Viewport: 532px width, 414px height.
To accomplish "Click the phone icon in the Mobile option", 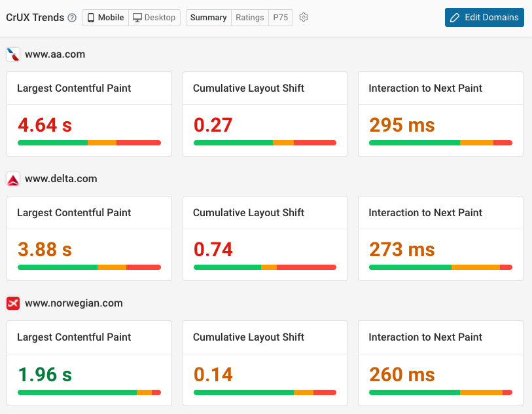I will [x=90, y=18].
